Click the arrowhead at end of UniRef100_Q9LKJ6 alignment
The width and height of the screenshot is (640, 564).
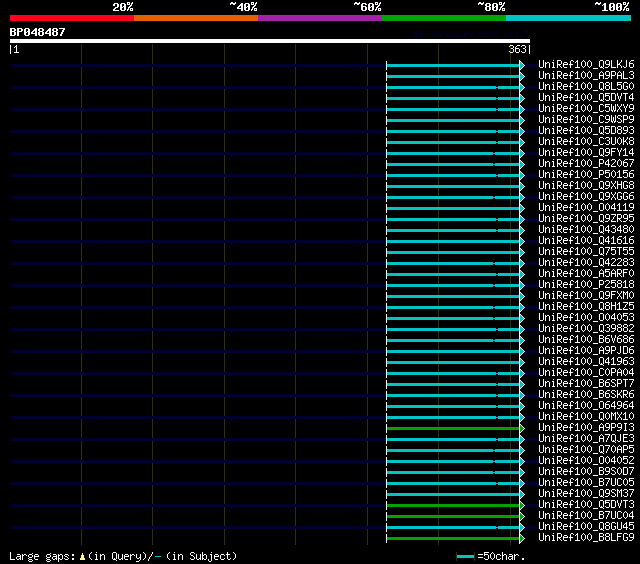tap(522, 65)
